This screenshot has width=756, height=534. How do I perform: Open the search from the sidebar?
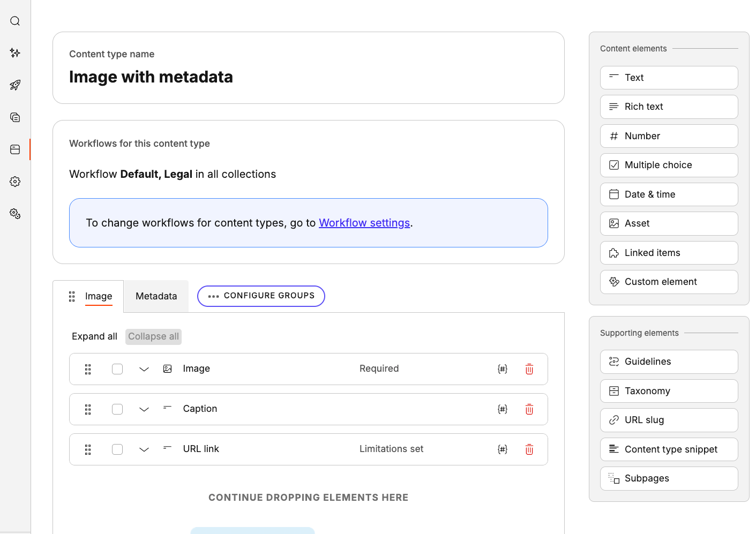point(14,21)
